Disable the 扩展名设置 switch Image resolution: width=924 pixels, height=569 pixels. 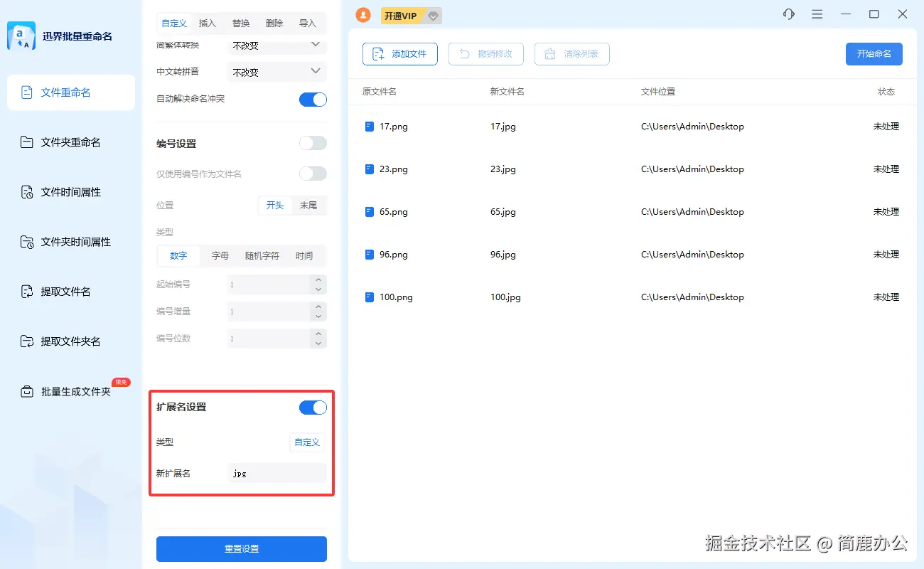pyautogui.click(x=313, y=407)
